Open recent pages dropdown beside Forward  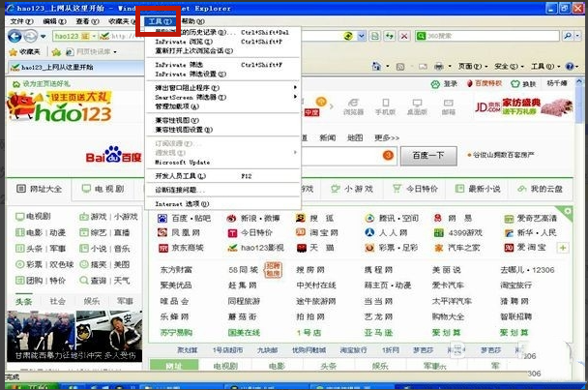tap(44, 37)
